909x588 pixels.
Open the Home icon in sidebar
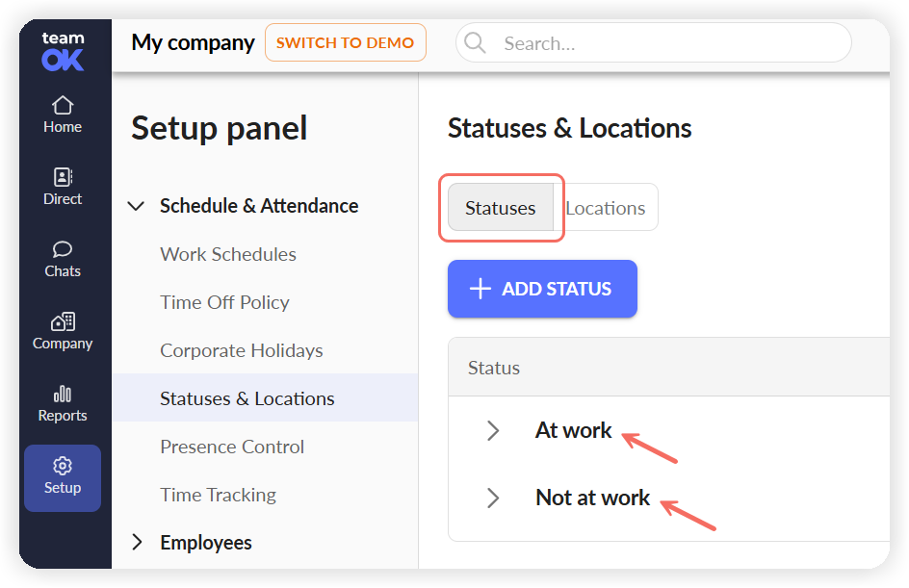point(63,106)
